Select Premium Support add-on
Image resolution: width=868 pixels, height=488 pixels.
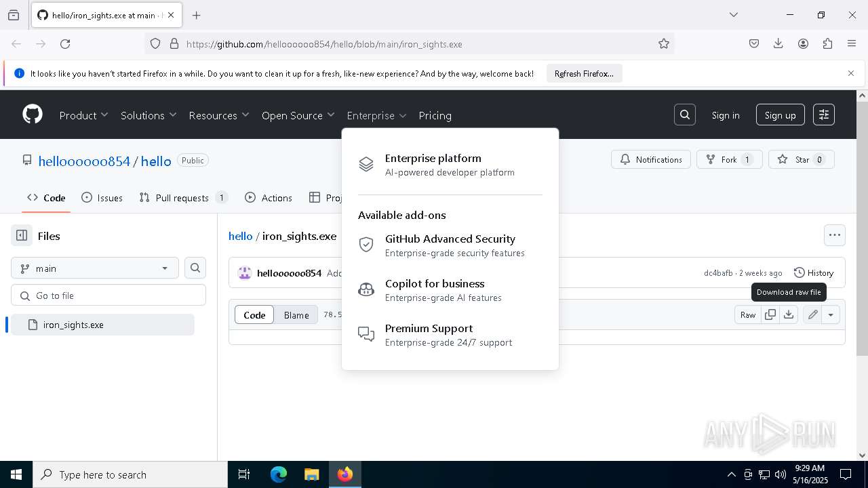[450, 335]
